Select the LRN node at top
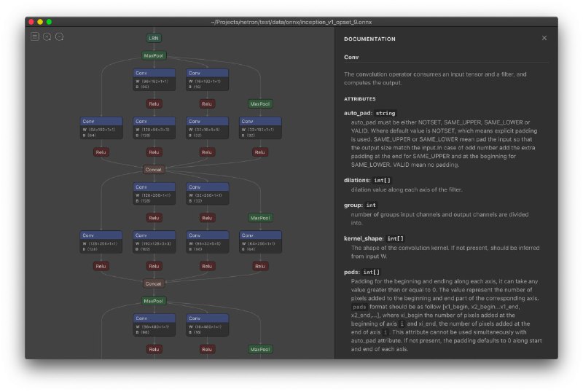 pyautogui.click(x=154, y=38)
